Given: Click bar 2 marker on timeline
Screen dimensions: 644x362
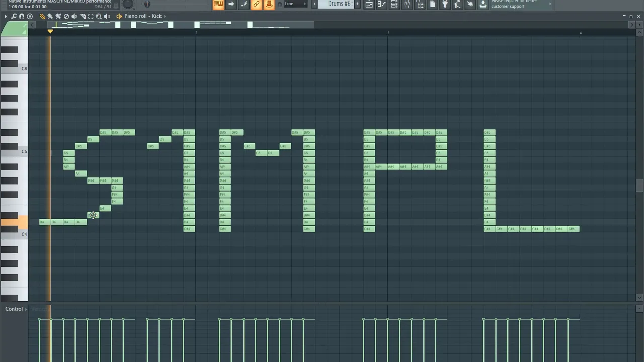Looking at the screenshot, I should [196, 33].
